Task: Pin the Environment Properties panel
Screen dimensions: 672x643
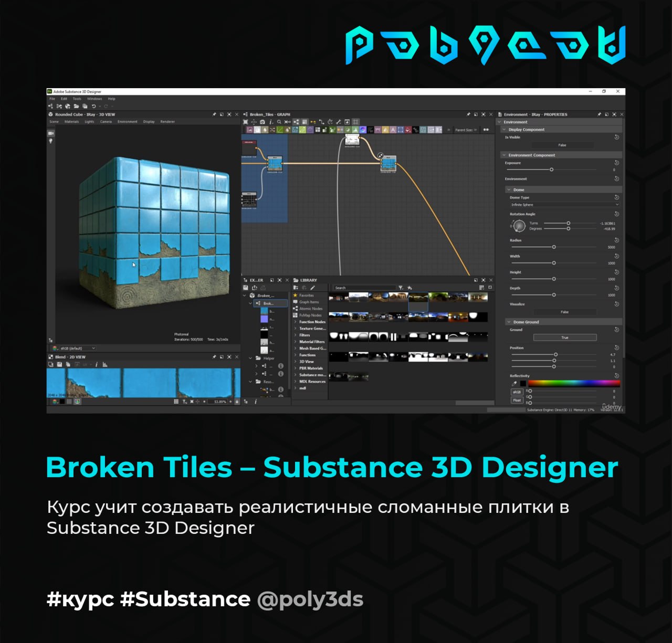Action: (599, 114)
